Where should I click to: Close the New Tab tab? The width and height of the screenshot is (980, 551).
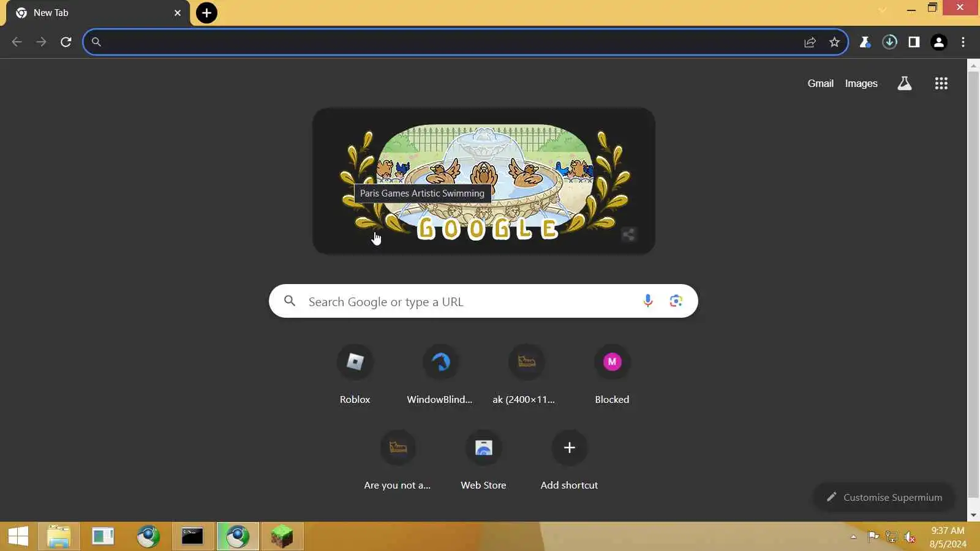(178, 13)
